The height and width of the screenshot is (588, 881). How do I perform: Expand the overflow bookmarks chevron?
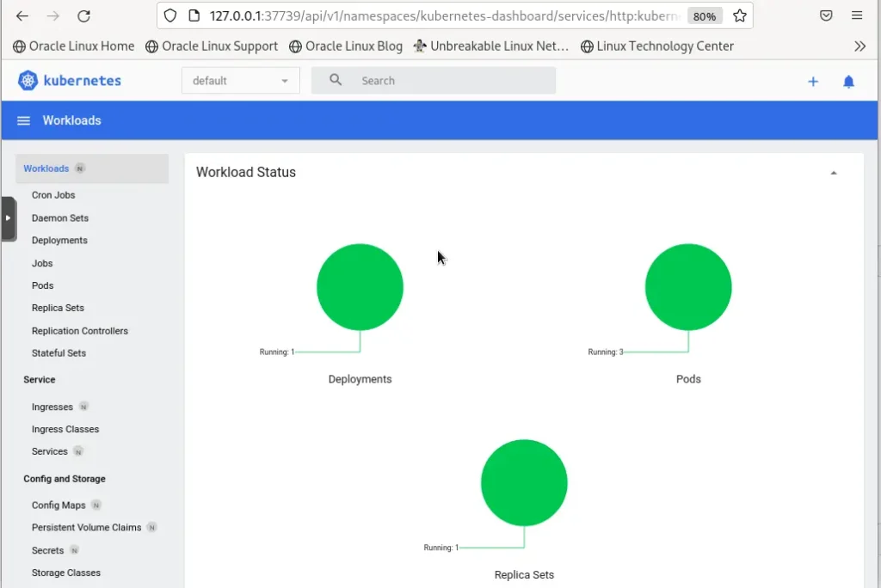click(x=859, y=46)
